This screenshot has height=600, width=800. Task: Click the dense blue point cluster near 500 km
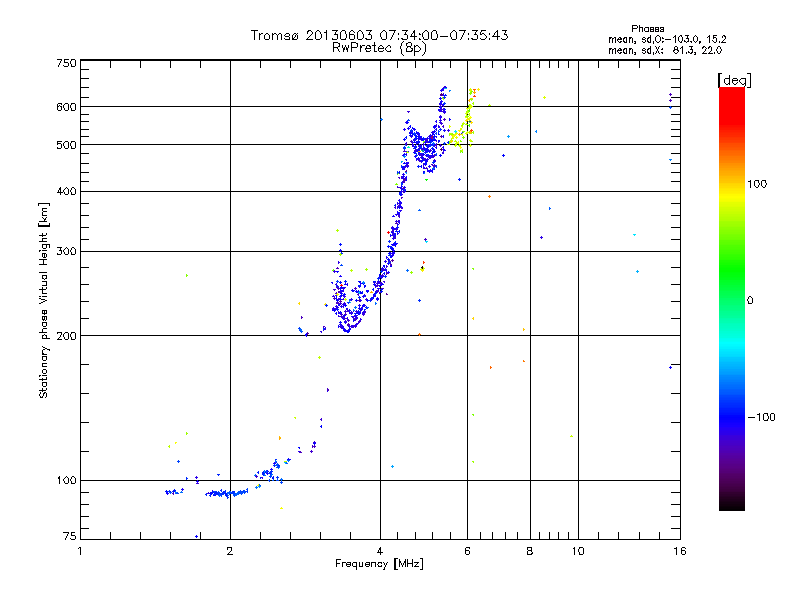coord(424,149)
